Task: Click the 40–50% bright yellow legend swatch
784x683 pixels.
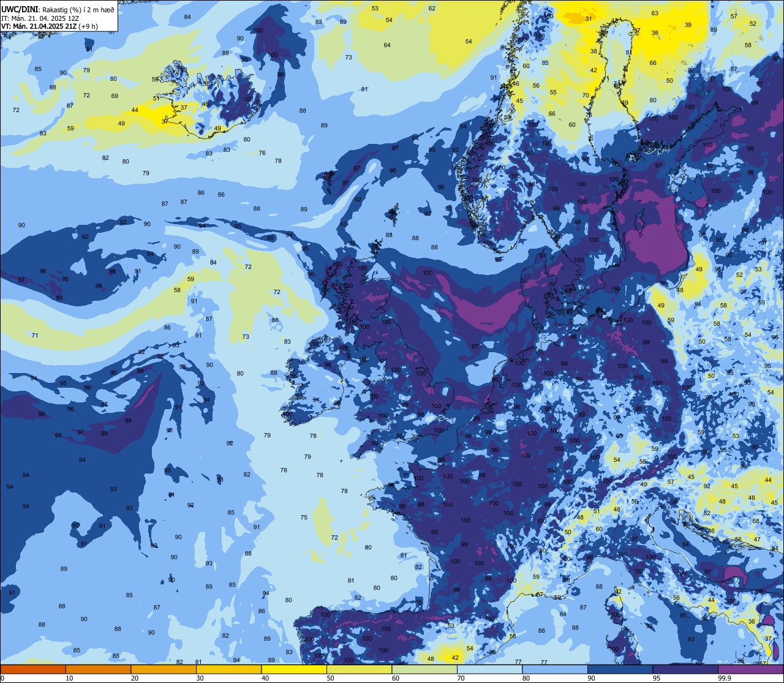Action: [294, 669]
